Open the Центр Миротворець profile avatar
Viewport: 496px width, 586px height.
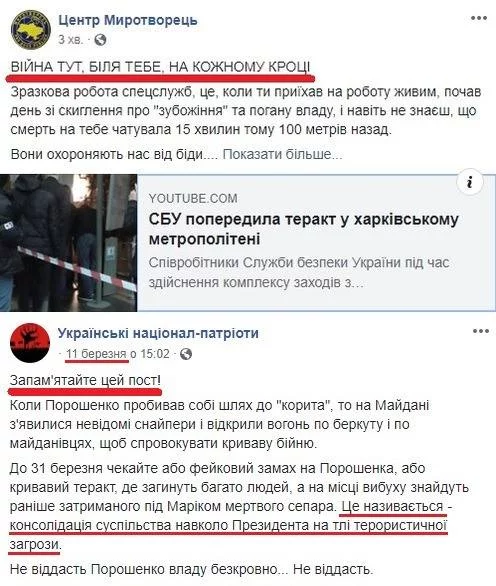30,30
